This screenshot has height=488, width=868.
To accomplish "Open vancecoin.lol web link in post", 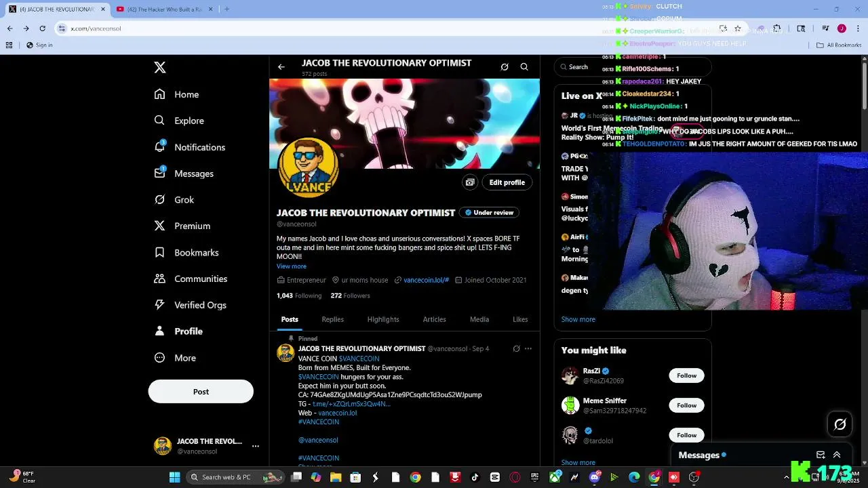I will (x=338, y=413).
